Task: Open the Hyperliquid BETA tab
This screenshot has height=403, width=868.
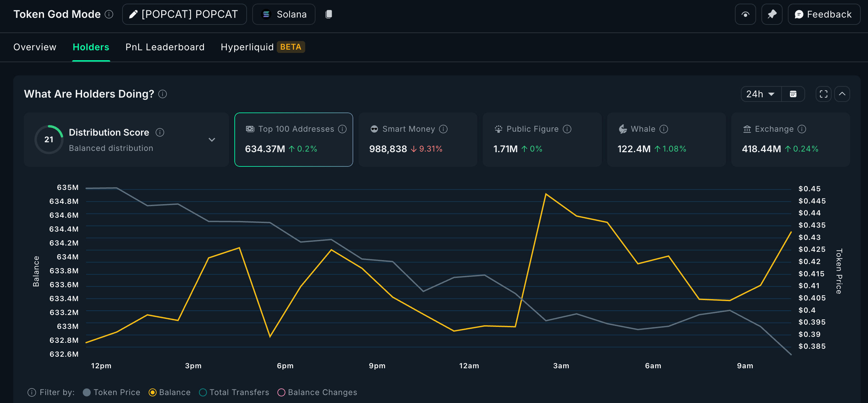Action: 247,47
